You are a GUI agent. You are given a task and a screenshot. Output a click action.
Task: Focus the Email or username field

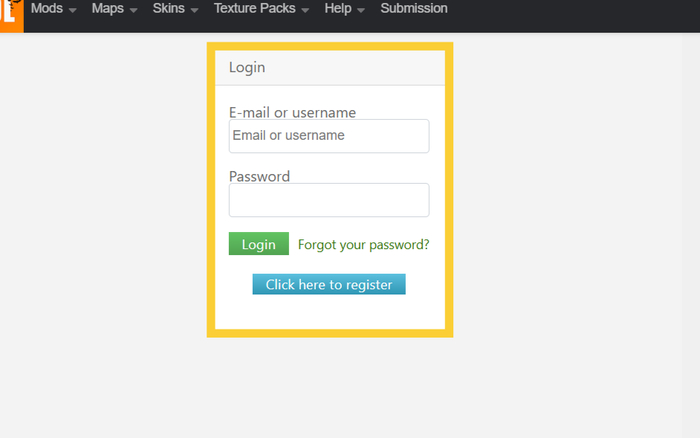coord(329,136)
